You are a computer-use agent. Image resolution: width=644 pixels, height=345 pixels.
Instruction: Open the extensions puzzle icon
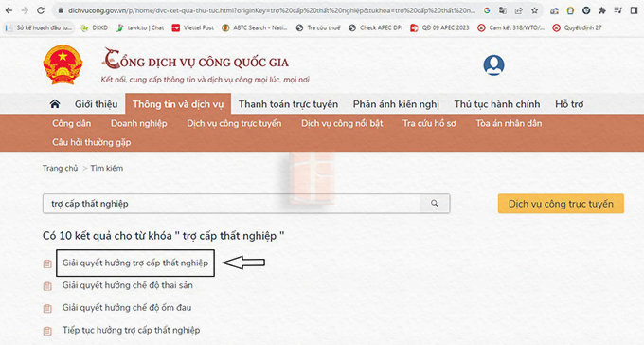point(602,10)
